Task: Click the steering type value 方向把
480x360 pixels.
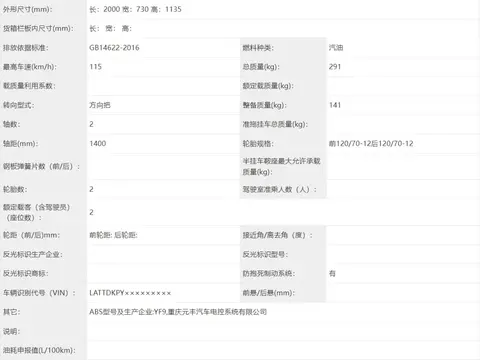Action: (100, 105)
